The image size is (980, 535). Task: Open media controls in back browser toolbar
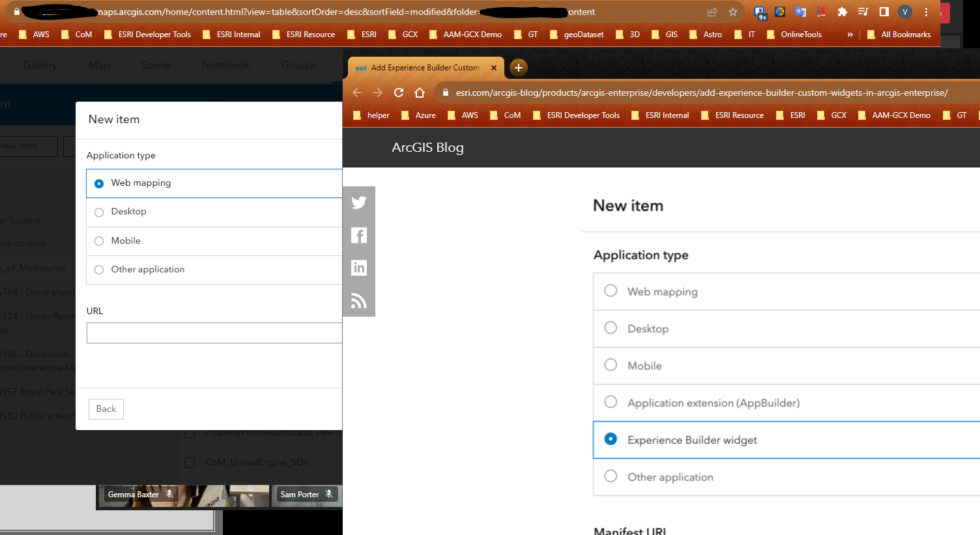pos(863,12)
